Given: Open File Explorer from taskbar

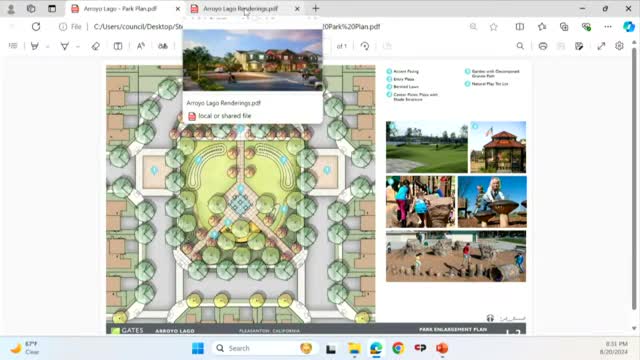Looking at the screenshot, I should click(x=354, y=348).
